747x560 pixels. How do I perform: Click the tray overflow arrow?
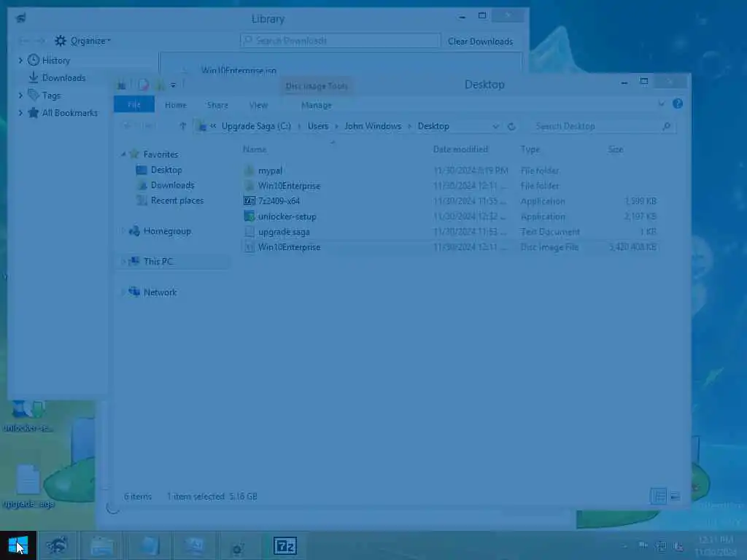click(625, 545)
